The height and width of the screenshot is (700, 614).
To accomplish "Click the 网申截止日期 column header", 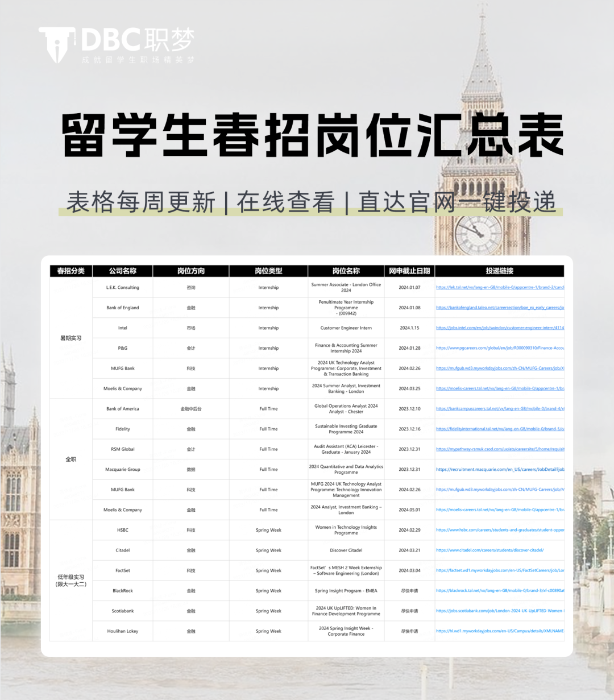I will [409, 271].
